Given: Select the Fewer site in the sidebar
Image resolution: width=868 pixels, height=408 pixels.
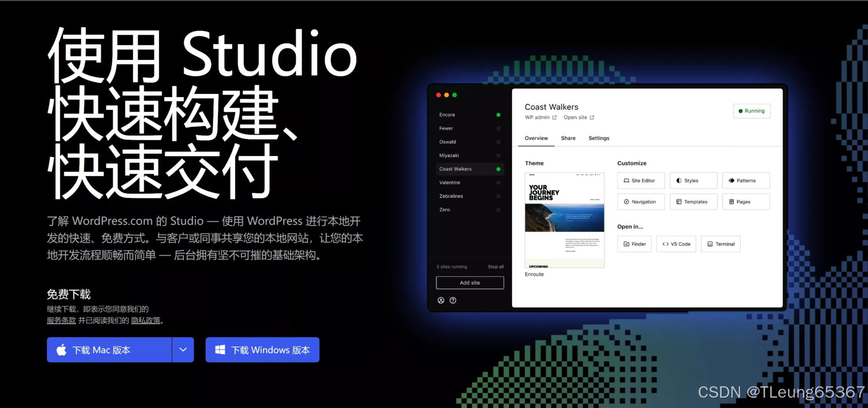Looking at the screenshot, I should 470,128.
